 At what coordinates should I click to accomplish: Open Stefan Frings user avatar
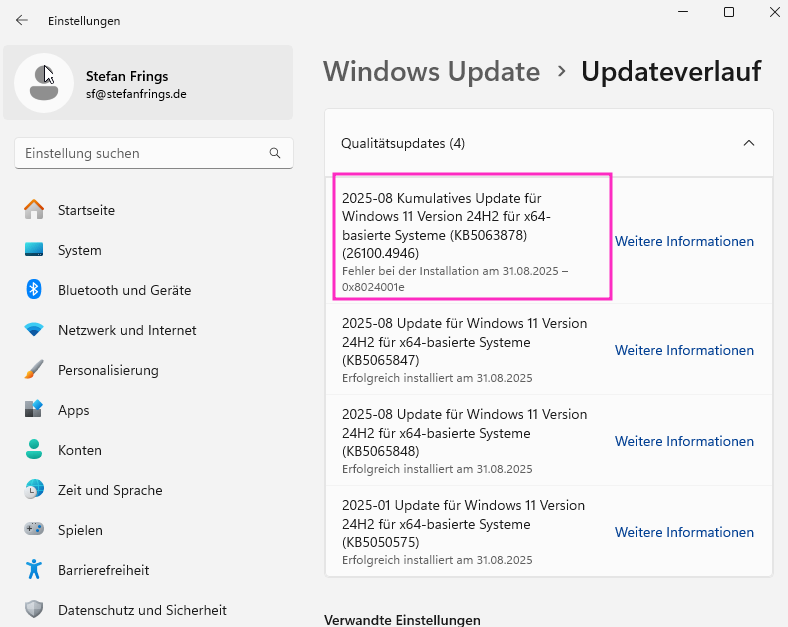point(44,83)
